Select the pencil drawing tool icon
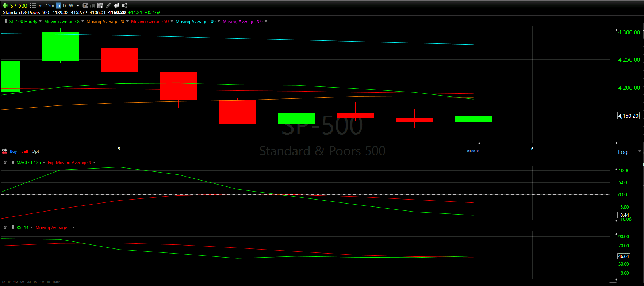The height and width of the screenshot is (286, 644). point(108,5)
